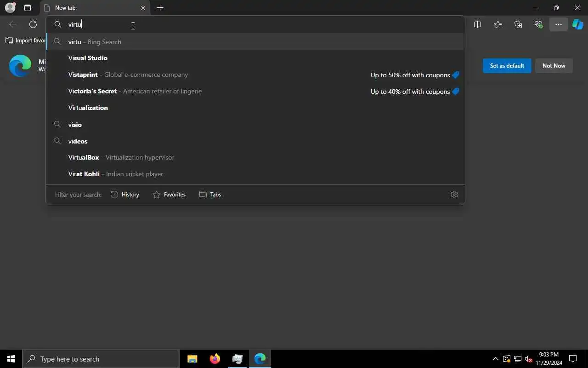Filter search by Tabs
The width and height of the screenshot is (588, 368).
210,195
